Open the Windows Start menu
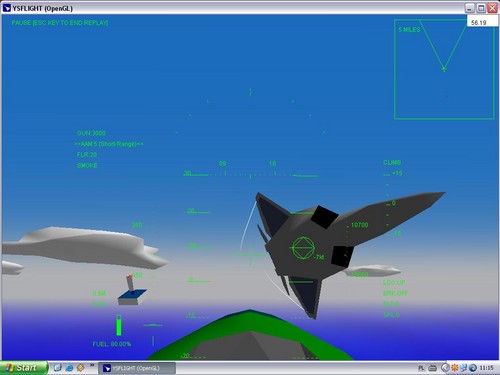The image size is (500, 375). [23, 368]
